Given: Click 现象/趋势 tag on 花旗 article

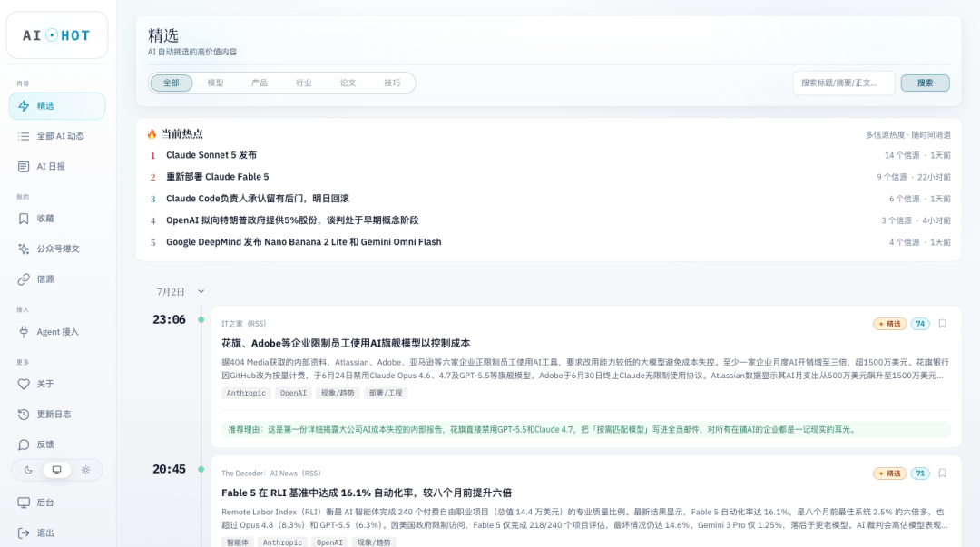Looking at the screenshot, I should pos(338,393).
